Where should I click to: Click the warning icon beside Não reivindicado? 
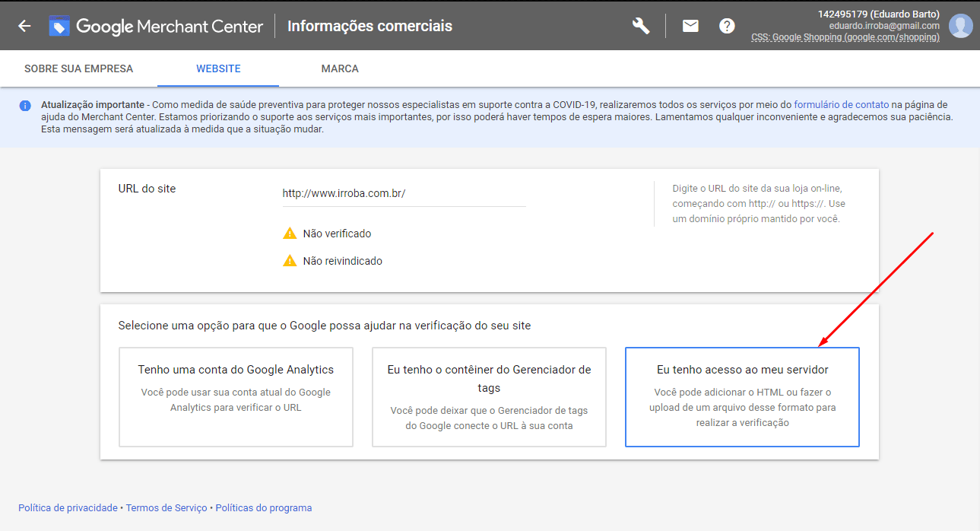[290, 261]
